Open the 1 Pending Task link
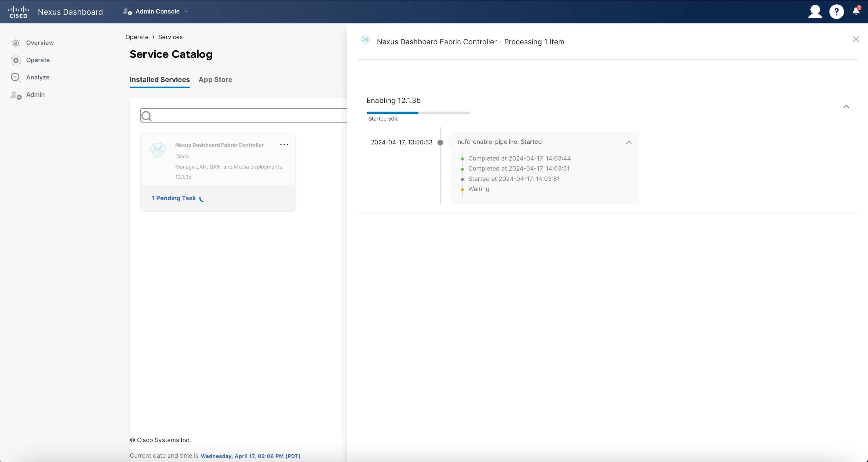The height and width of the screenshot is (462, 868). click(174, 198)
